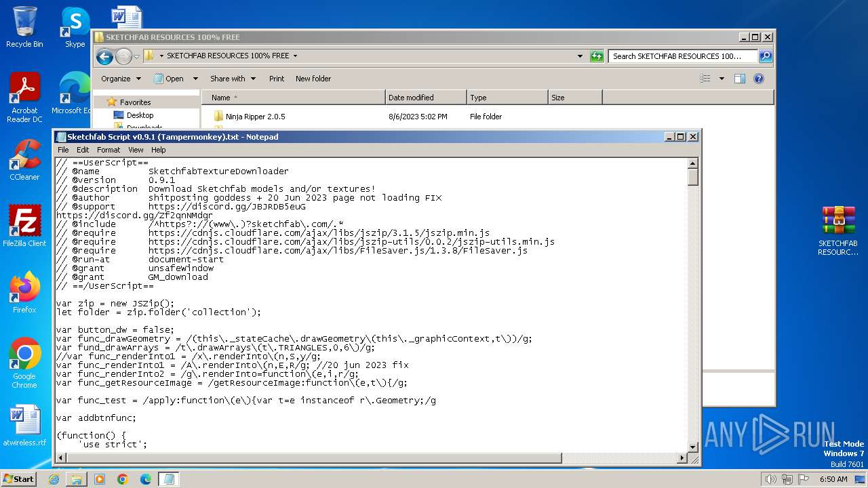Image resolution: width=868 pixels, height=488 pixels.
Task: Launch Chrome from the taskbar
Action: coord(123,479)
